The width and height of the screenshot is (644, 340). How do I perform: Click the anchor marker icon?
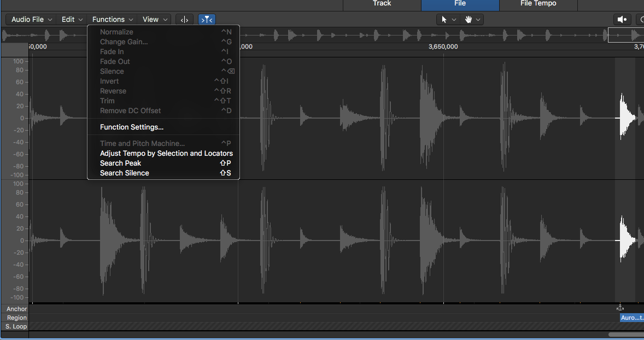coord(620,308)
